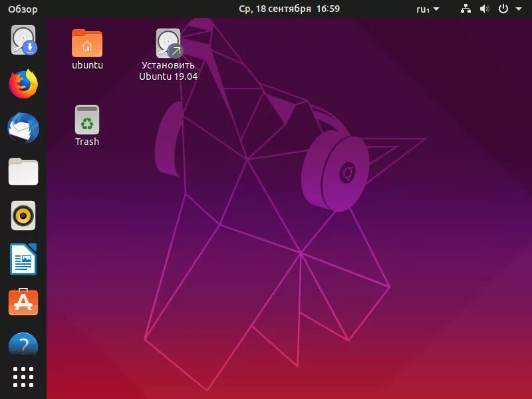Click the network status icon

point(465,9)
